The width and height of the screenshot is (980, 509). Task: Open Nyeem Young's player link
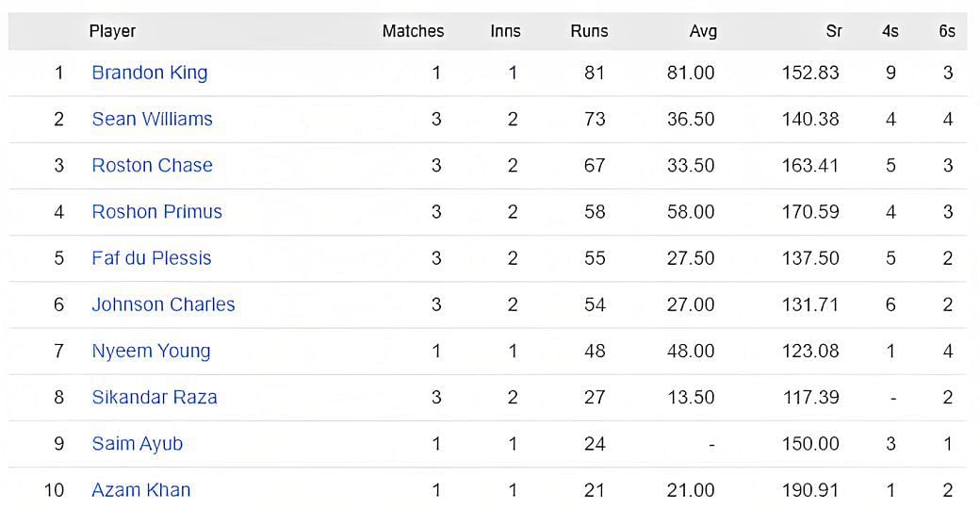(151, 351)
